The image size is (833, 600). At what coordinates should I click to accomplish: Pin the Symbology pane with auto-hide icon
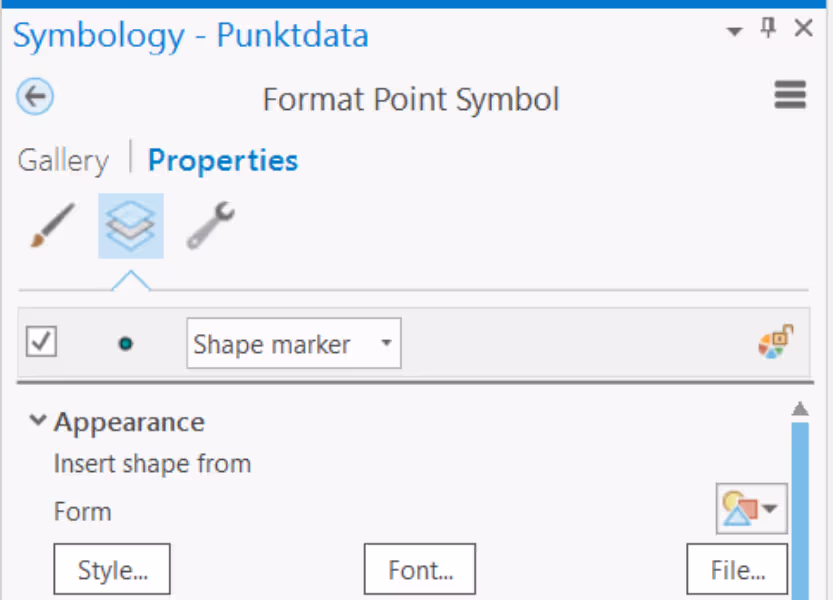coord(768,28)
